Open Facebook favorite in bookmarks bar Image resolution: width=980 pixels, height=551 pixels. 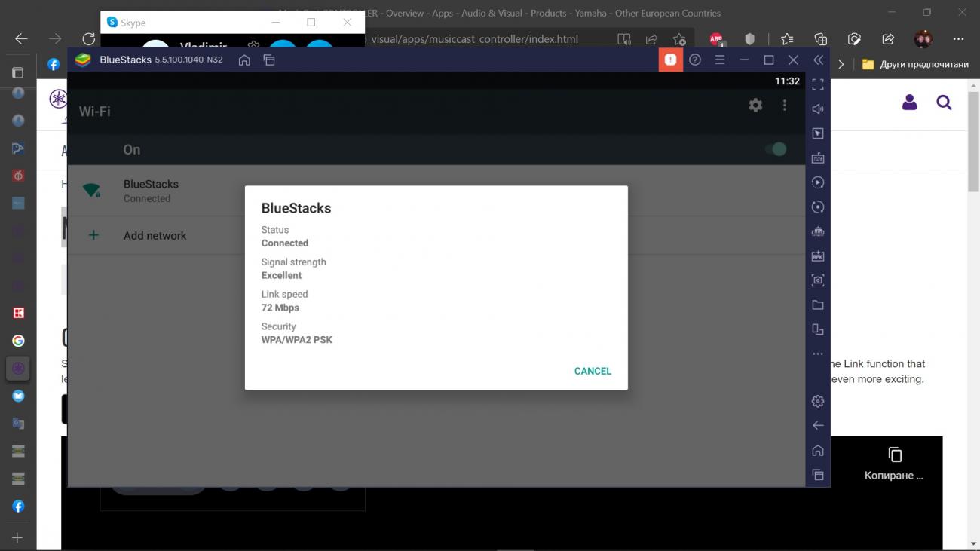54,65
